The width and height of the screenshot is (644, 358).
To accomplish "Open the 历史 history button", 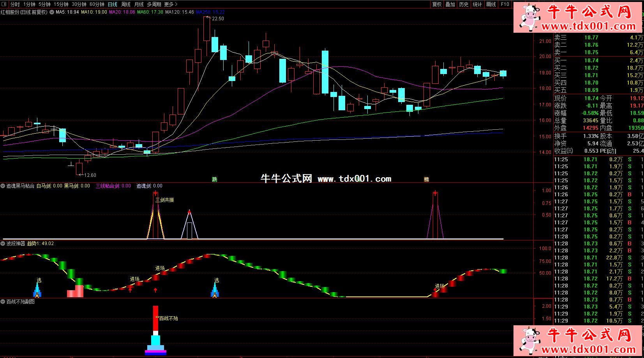I will pos(464,4).
